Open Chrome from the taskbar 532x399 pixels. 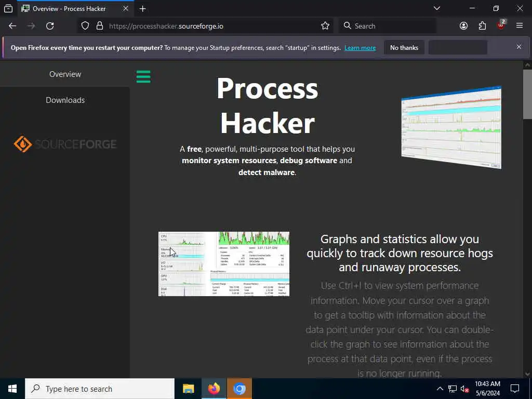[x=239, y=389]
